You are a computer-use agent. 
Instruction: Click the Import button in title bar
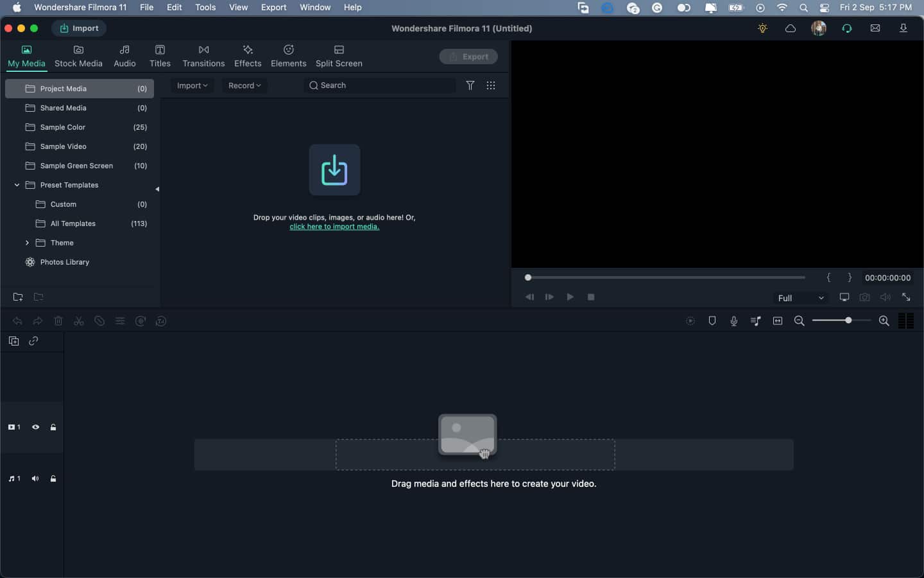click(x=79, y=28)
